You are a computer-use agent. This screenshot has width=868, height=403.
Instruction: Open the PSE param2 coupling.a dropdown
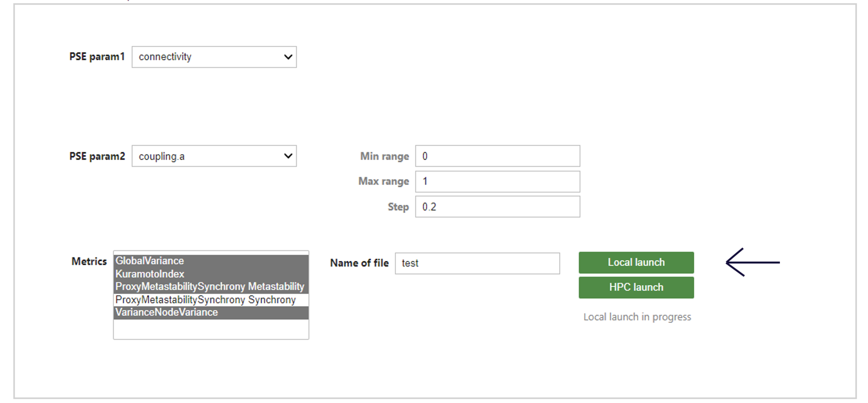tap(214, 156)
